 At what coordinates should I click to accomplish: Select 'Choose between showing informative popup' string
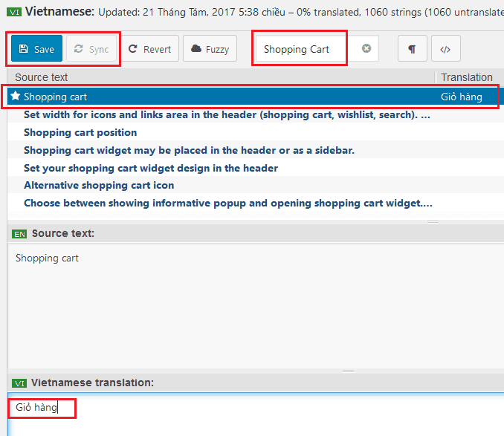228,204
